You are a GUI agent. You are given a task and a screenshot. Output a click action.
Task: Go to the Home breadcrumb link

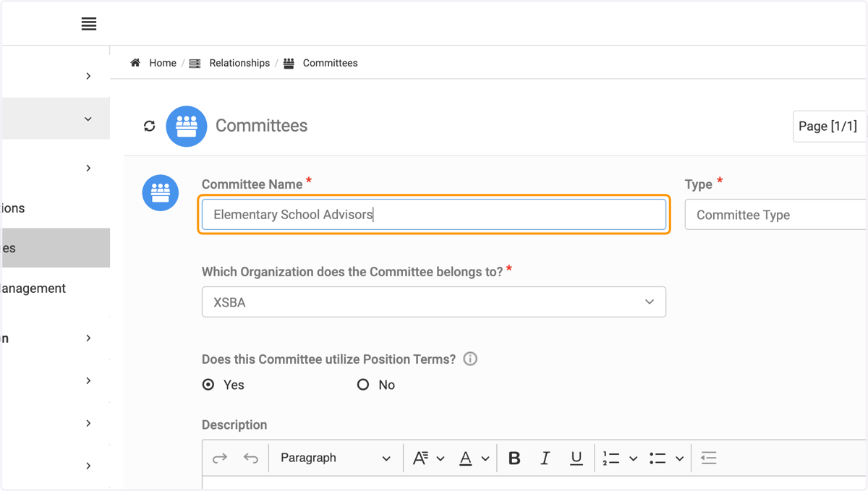163,63
